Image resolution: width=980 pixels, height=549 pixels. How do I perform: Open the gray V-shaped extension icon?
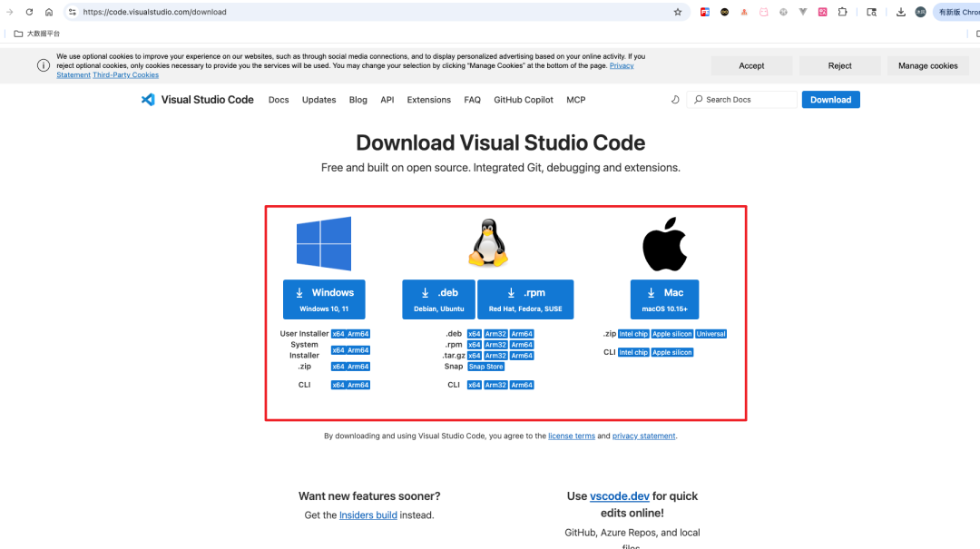(803, 12)
